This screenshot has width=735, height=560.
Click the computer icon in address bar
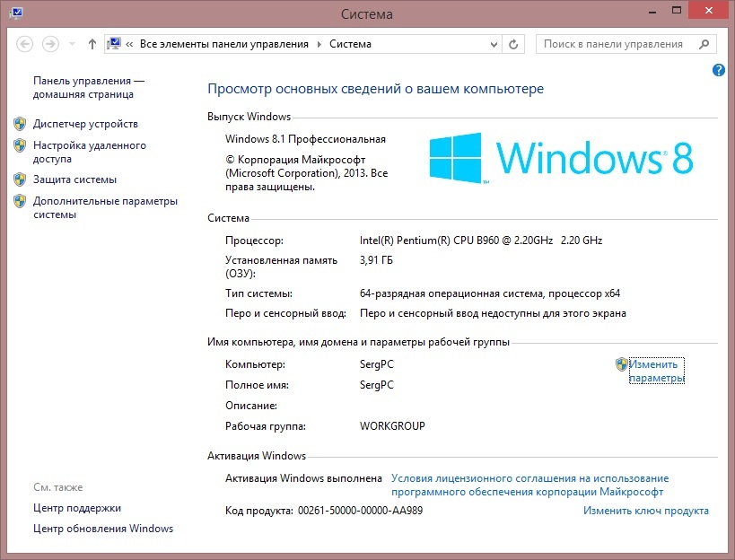click(113, 44)
